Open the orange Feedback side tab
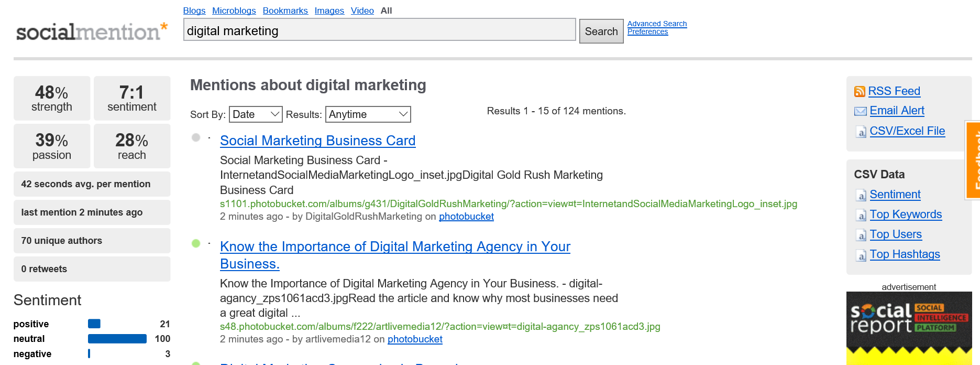The image size is (980, 365). click(x=974, y=160)
